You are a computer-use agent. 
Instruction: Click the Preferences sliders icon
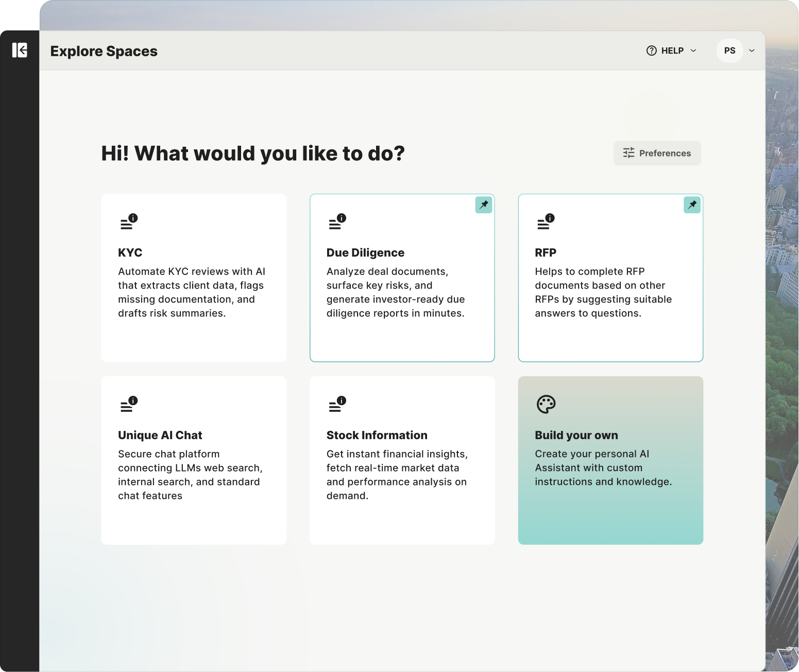[629, 153]
